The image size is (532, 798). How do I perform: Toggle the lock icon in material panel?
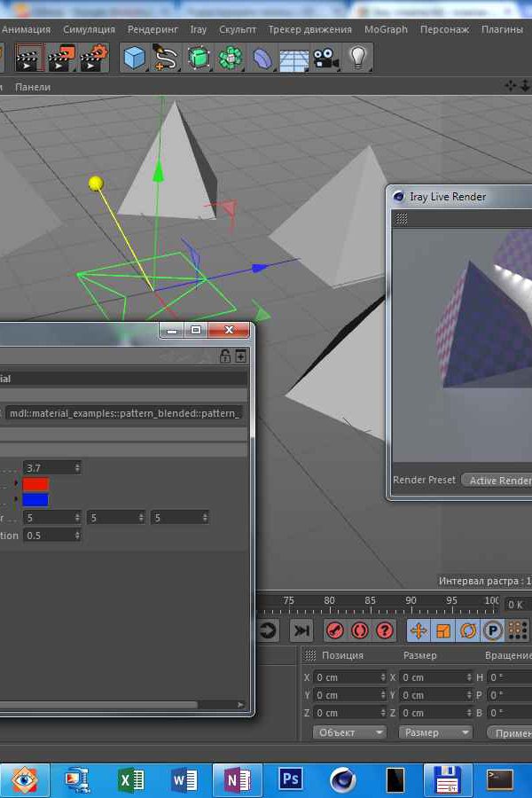(225, 356)
